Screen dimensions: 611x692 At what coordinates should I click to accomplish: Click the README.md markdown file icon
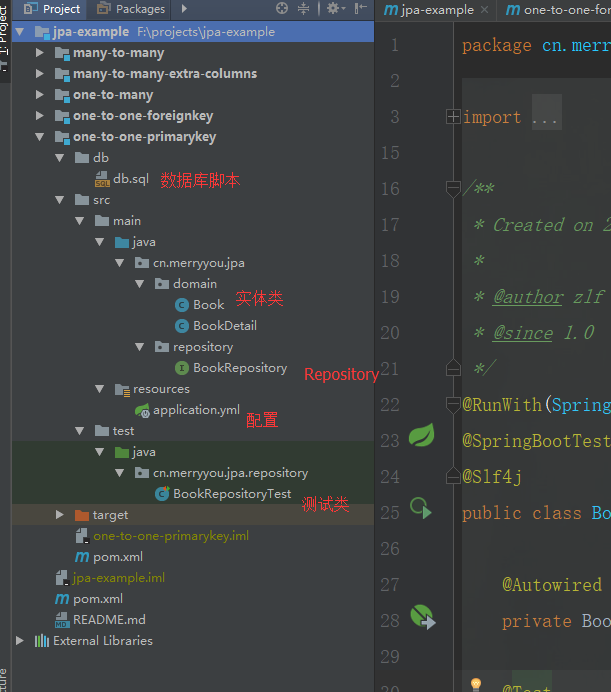point(62,620)
